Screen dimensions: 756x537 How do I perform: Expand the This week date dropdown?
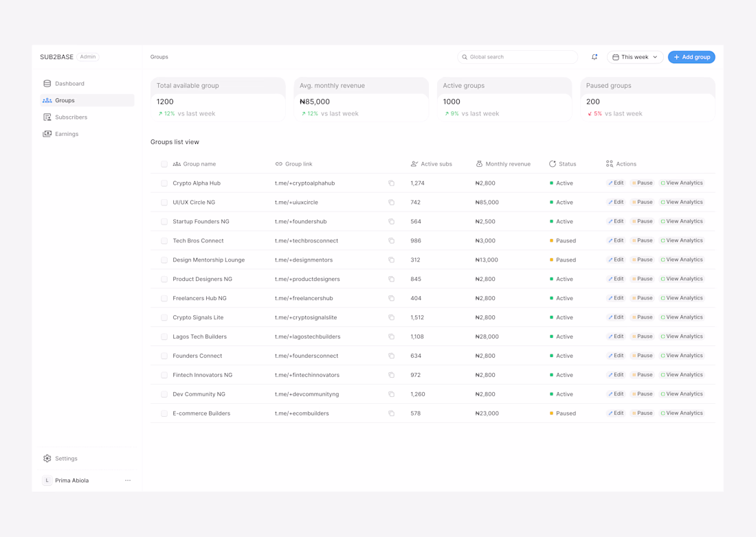pyautogui.click(x=635, y=57)
